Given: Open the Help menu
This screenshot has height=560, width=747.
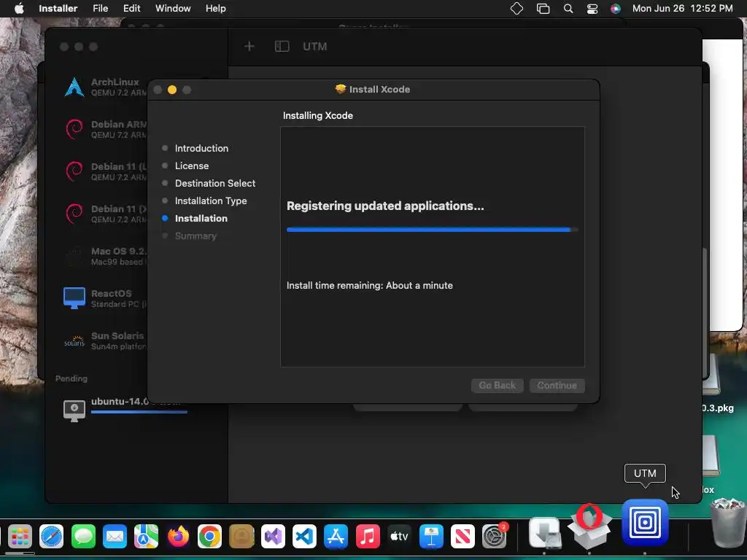Looking at the screenshot, I should click(215, 9).
